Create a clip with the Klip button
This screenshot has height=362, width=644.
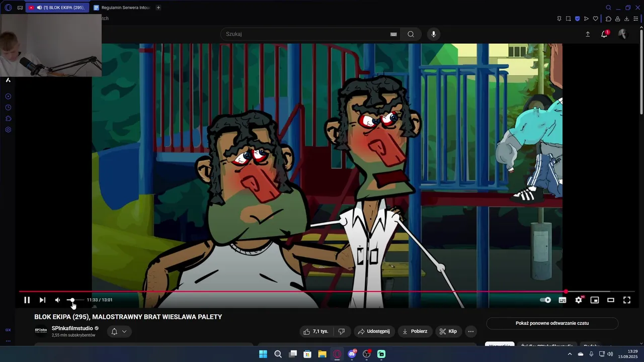[x=448, y=331]
